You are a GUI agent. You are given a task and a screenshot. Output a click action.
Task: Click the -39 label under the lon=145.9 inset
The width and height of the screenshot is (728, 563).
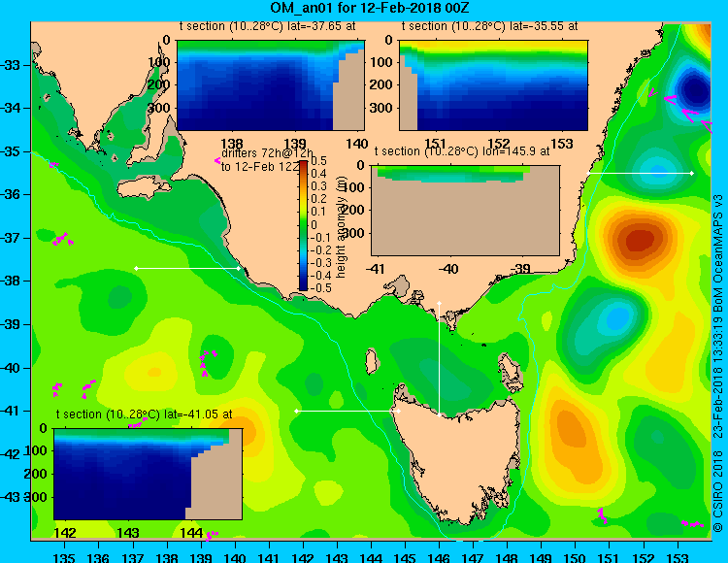521,268
